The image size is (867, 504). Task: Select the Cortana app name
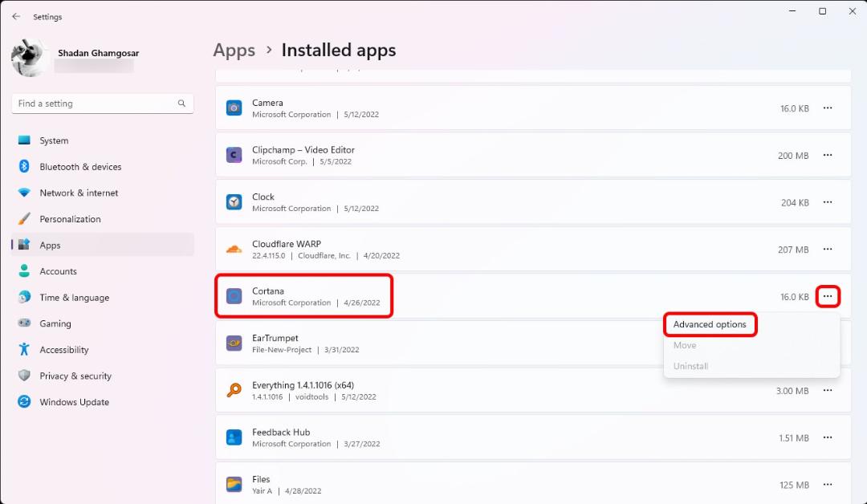point(268,291)
